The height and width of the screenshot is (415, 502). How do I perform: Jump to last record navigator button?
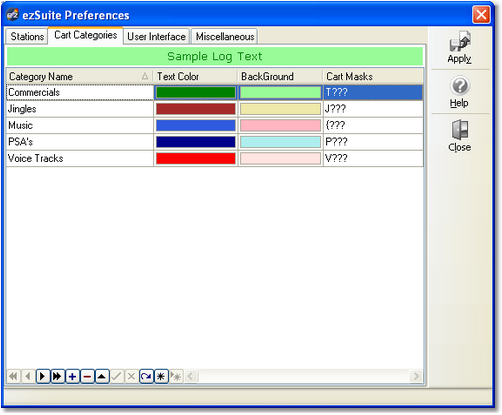click(x=57, y=377)
